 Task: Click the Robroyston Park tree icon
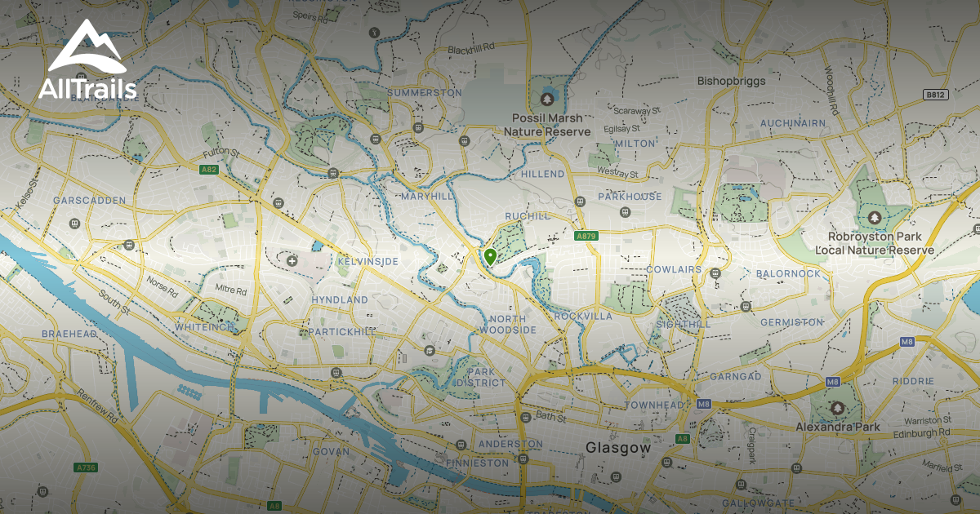[x=875, y=218]
